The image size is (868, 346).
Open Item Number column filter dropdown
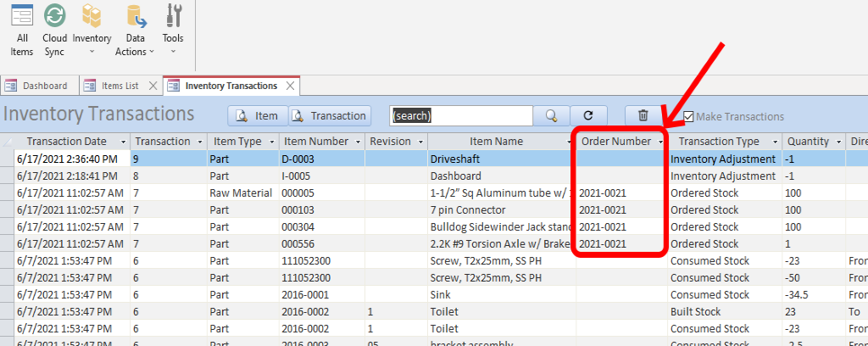coord(359,142)
